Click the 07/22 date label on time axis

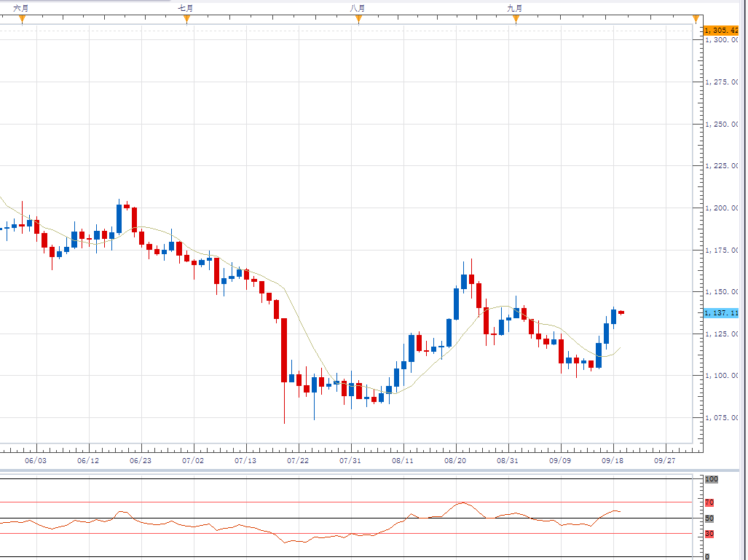click(x=298, y=461)
